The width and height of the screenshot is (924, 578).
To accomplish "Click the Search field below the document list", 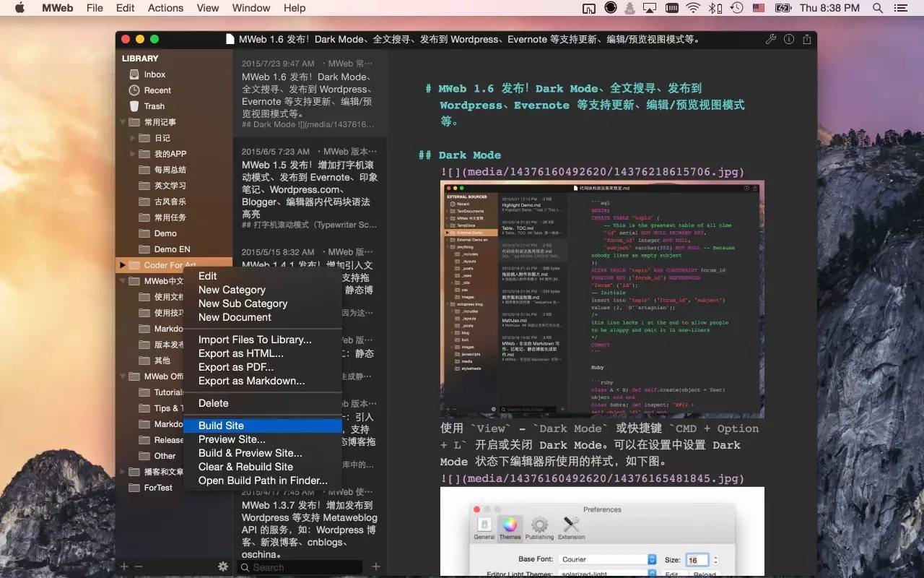I will point(303,567).
